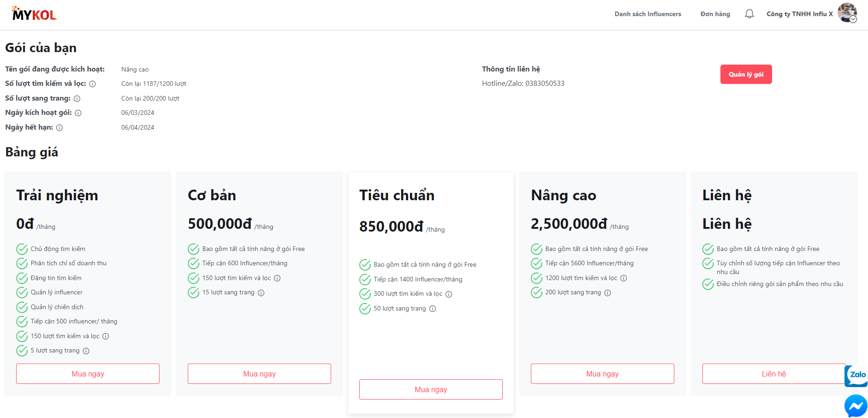The width and height of the screenshot is (868, 418).
Task: Open Danh sách Influencers menu
Action: (648, 14)
